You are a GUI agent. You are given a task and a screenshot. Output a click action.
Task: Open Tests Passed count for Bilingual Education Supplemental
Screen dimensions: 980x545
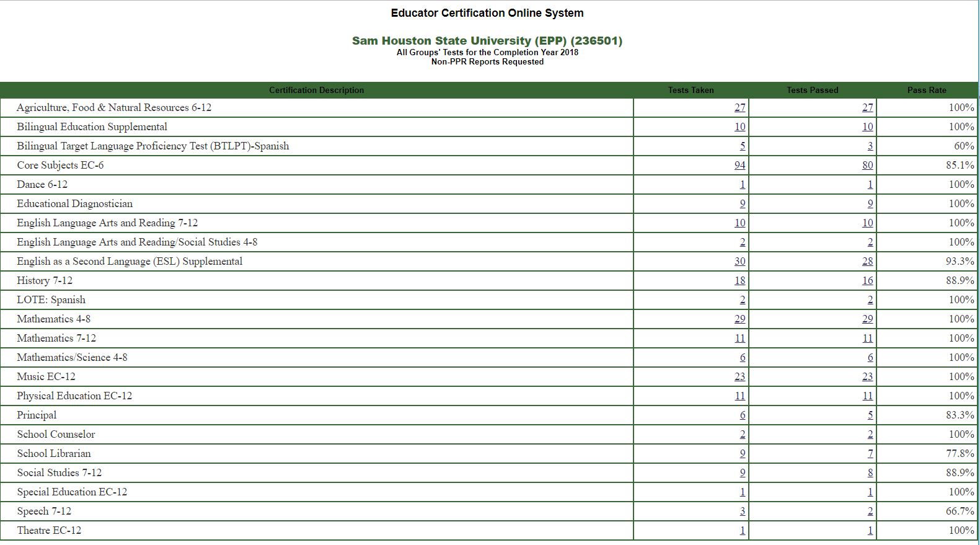867,126
